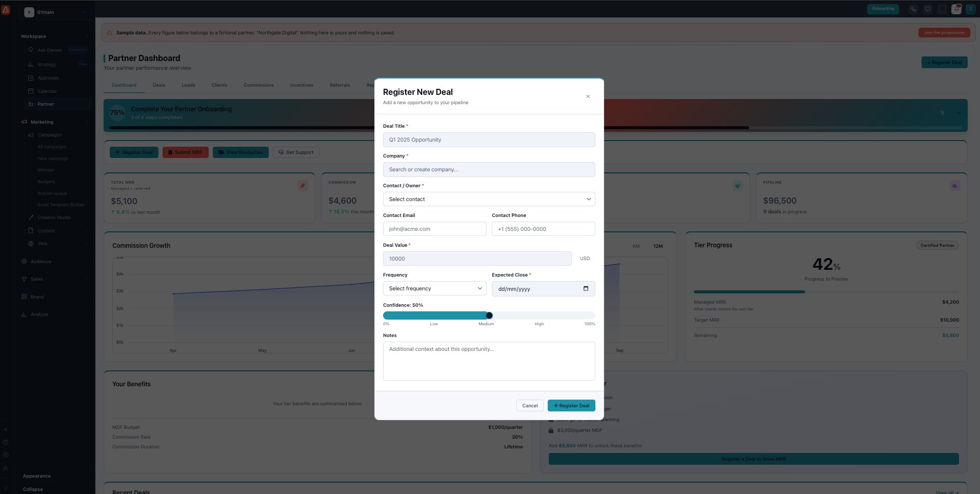The height and width of the screenshot is (494, 980).
Task: Click the Confidence slider track near High
Action: (x=539, y=315)
